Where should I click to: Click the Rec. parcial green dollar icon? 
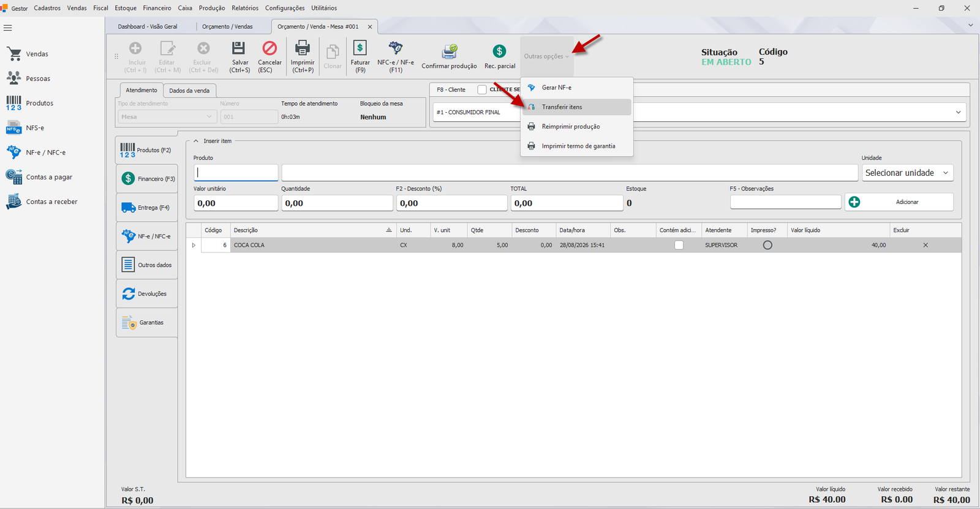[500, 51]
